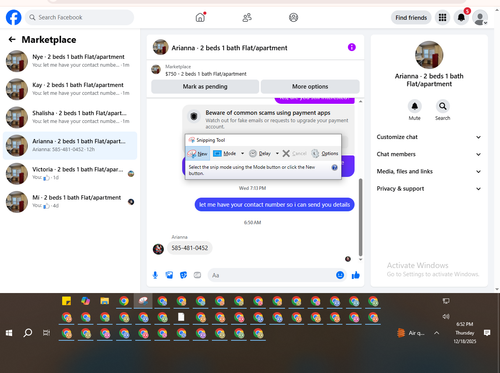This screenshot has height=373, width=500.
Task: Mute this conversation
Action: pos(414,106)
